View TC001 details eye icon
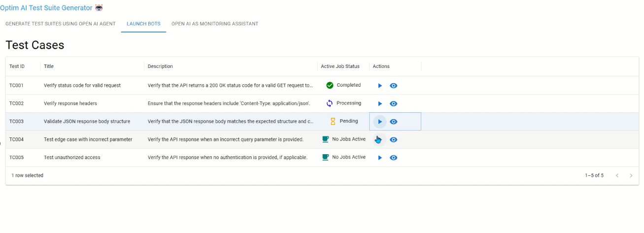This screenshot has width=644, height=233. click(x=394, y=86)
